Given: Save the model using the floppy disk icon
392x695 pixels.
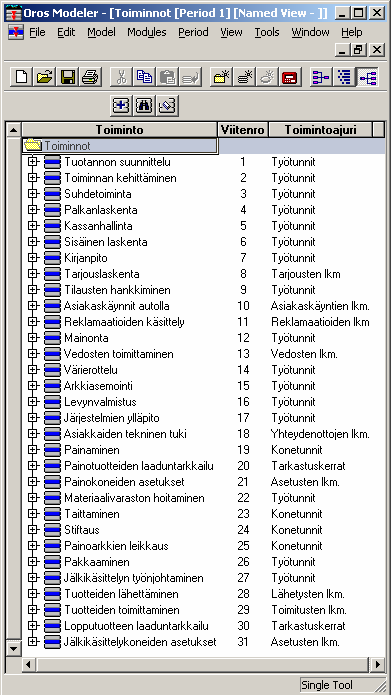Looking at the screenshot, I should pos(68,77).
